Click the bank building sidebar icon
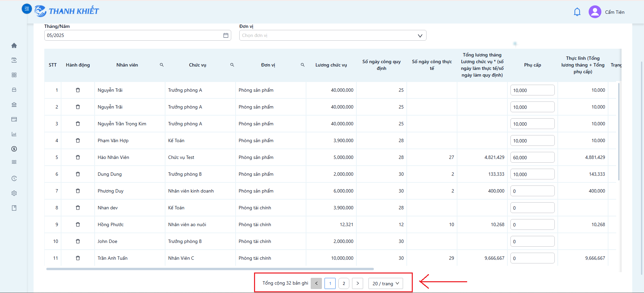 14,104
